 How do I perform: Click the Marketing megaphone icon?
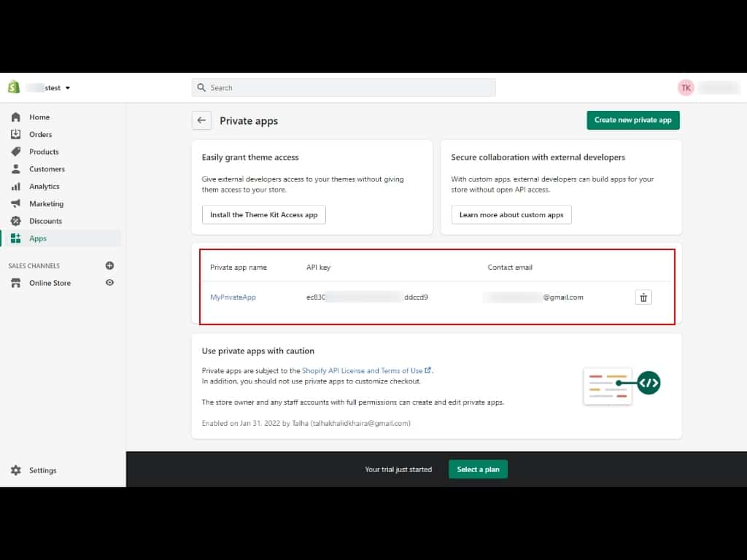pos(16,204)
